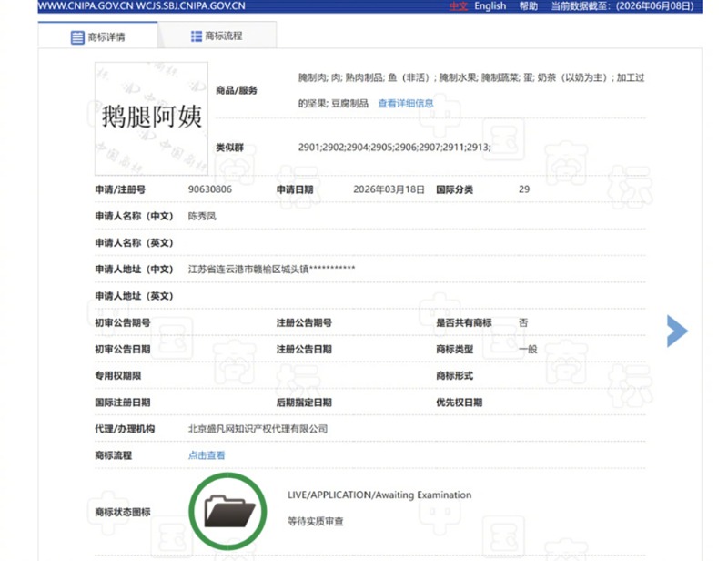Select the international class value 29
Screen dimensions: 728x561
pyautogui.click(x=524, y=189)
